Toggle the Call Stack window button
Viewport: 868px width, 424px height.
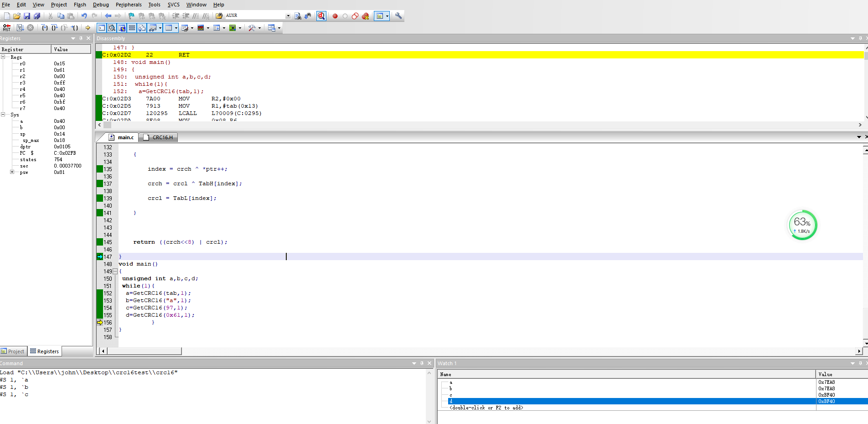click(142, 28)
